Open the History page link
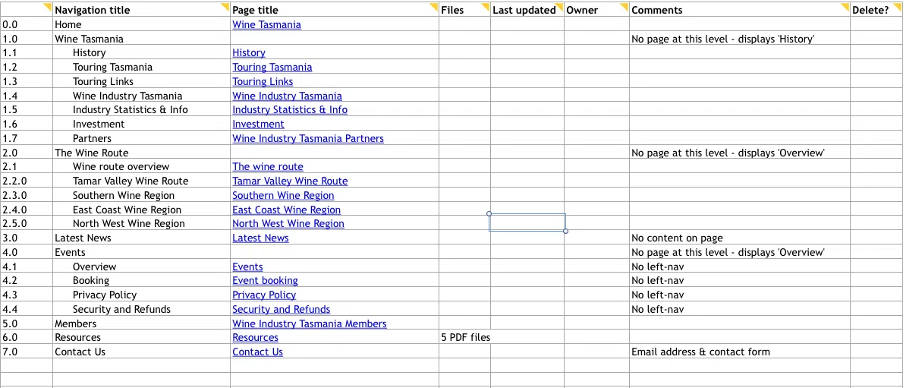This screenshot has height=388, width=904. [x=248, y=53]
